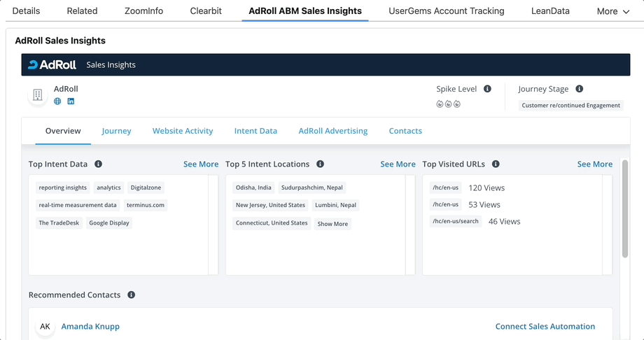The image size is (644, 340).
Task: Click the Journey Stage info icon
Action: coord(579,89)
